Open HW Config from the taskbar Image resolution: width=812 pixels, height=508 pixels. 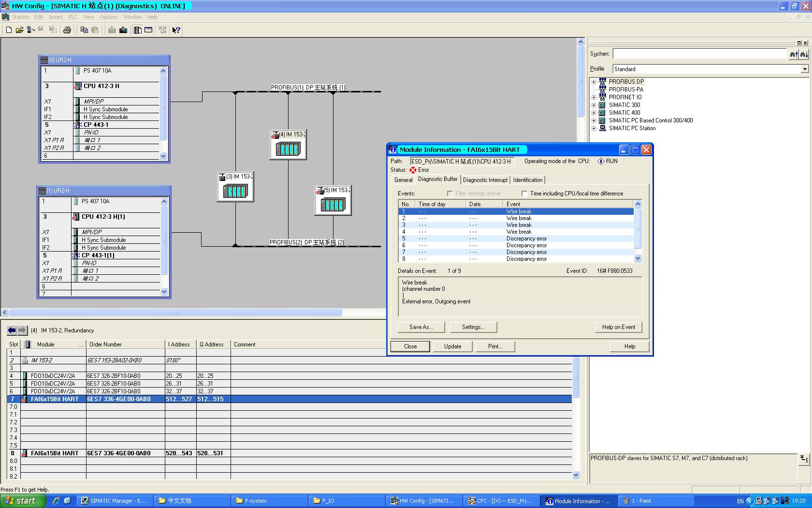point(423,501)
